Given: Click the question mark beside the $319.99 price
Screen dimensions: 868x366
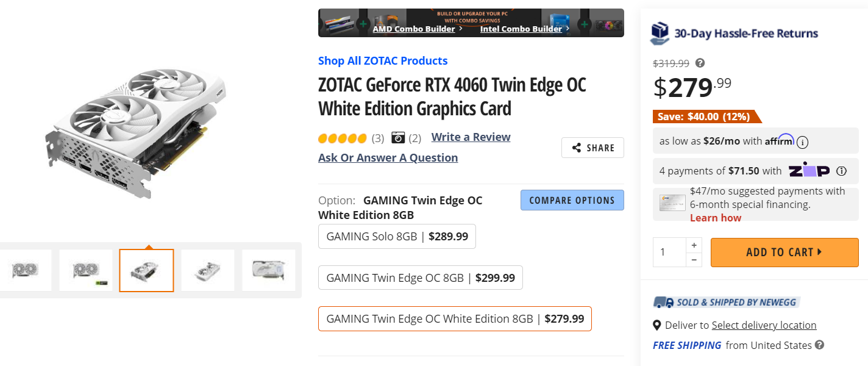Looking at the screenshot, I should (700, 63).
